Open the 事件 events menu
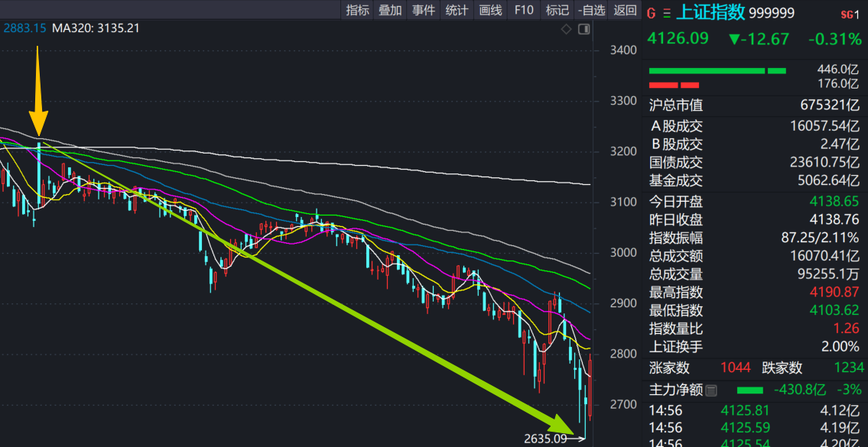This screenshot has height=447, width=868. pyautogui.click(x=424, y=10)
